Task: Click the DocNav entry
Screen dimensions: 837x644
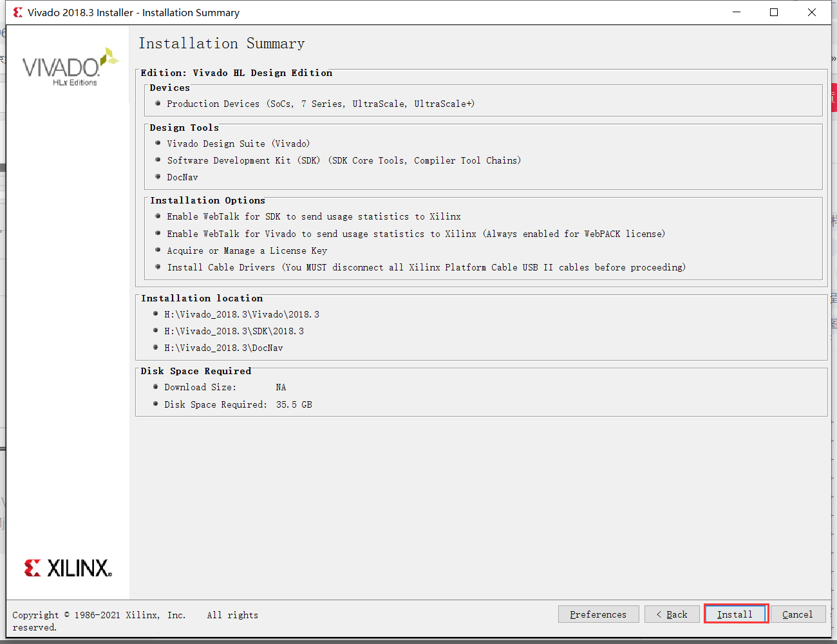Action: (182, 177)
